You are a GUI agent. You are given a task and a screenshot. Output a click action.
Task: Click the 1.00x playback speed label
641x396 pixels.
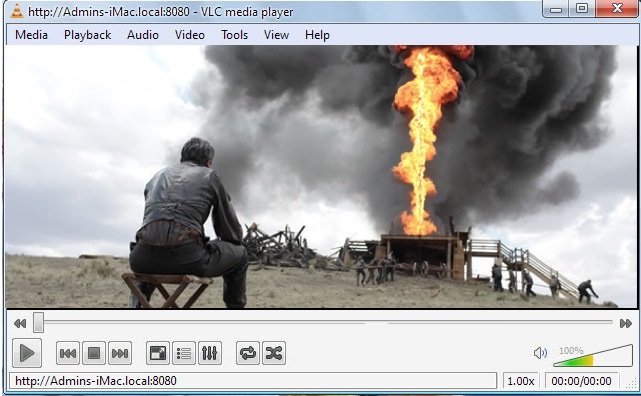point(521,381)
